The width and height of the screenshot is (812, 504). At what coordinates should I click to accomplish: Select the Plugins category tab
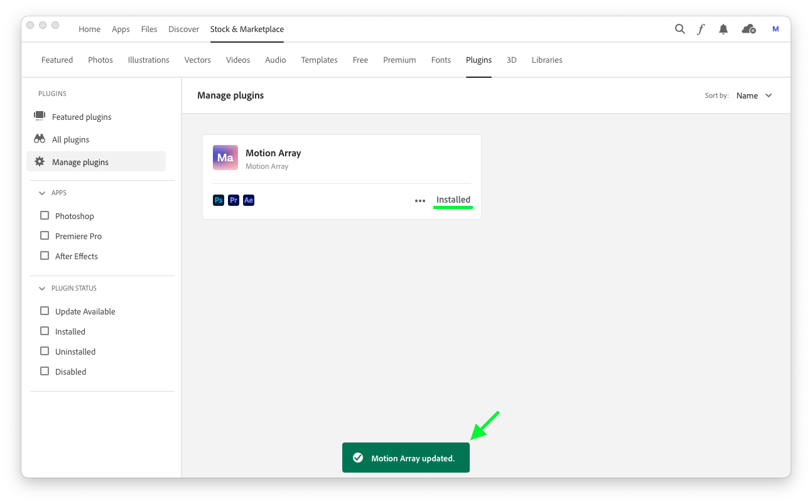click(x=479, y=60)
